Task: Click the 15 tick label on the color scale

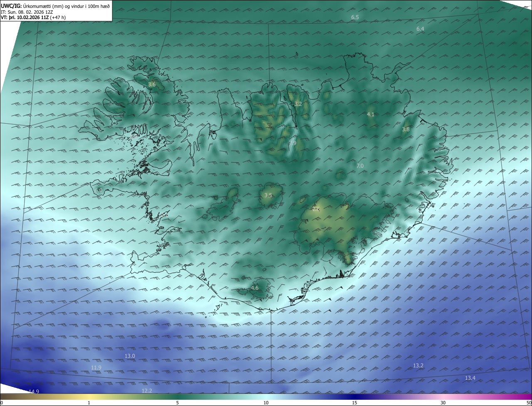Action: 355,403
